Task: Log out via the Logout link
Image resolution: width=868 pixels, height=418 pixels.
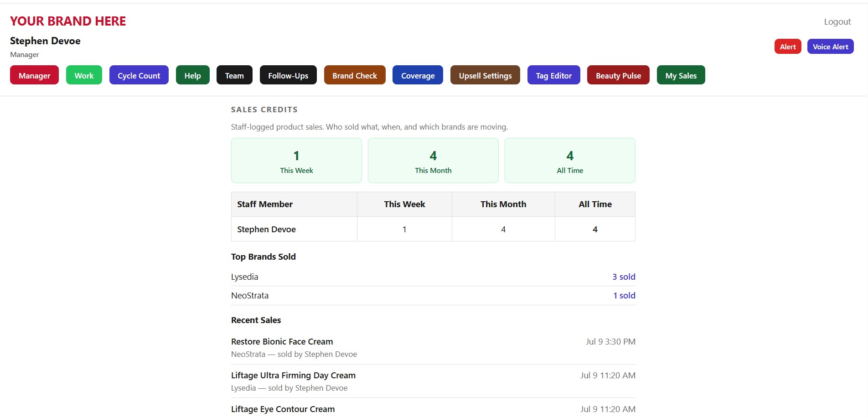Action: tap(837, 21)
